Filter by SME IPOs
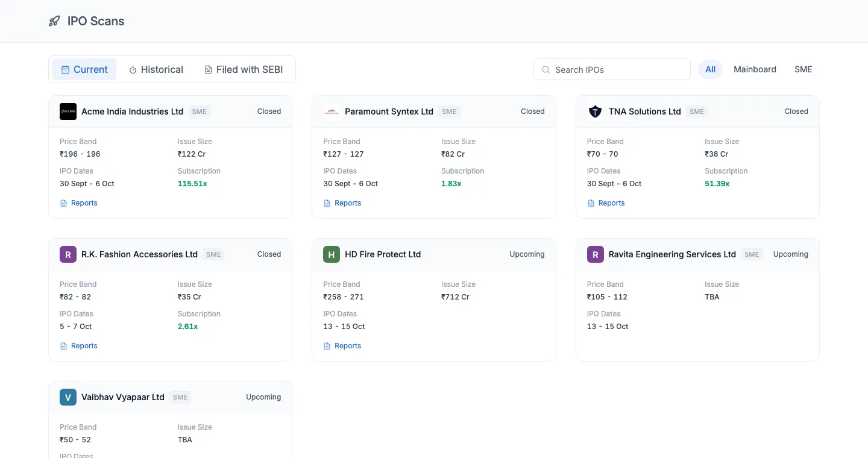 coord(804,69)
